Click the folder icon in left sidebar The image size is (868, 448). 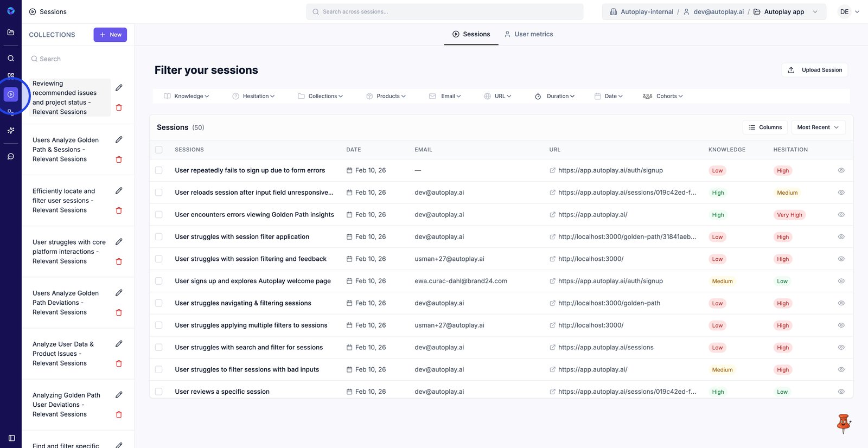tap(11, 33)
